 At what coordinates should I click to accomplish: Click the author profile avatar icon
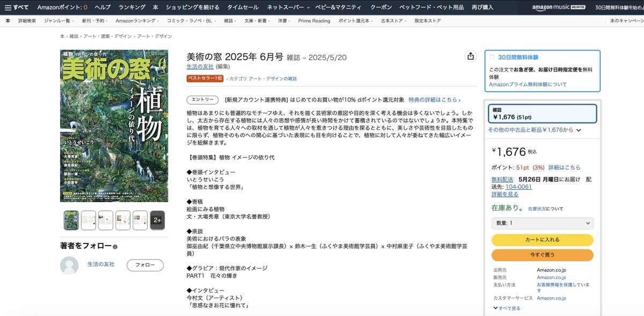pos(69,265)
